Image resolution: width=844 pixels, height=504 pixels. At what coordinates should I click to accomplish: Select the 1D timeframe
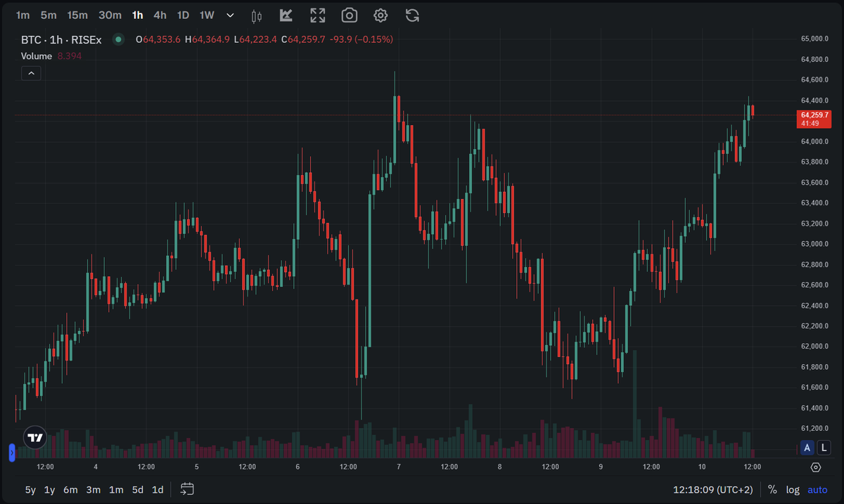[x=183, y=15]
